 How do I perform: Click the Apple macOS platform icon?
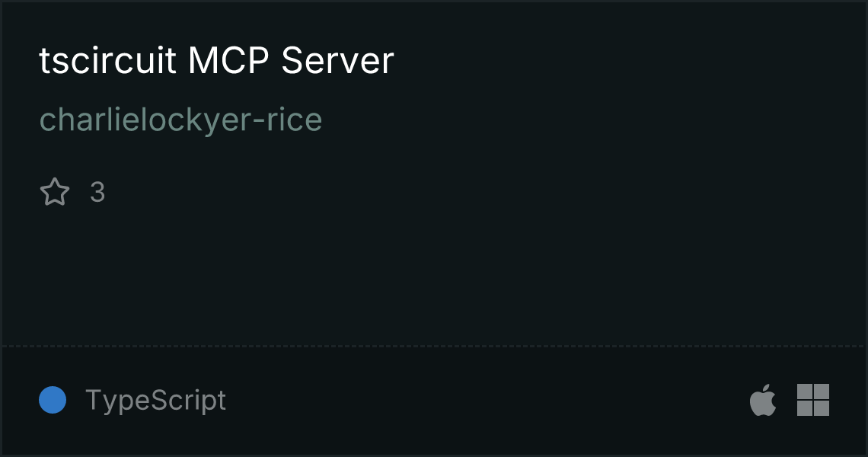tap(763, 399)
